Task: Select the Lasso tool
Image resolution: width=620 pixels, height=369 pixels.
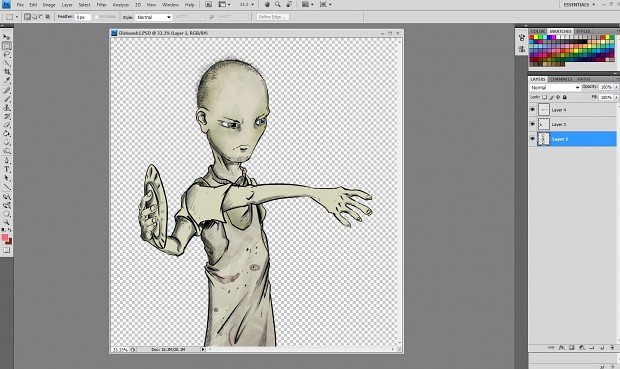Action: pos(7,55)
